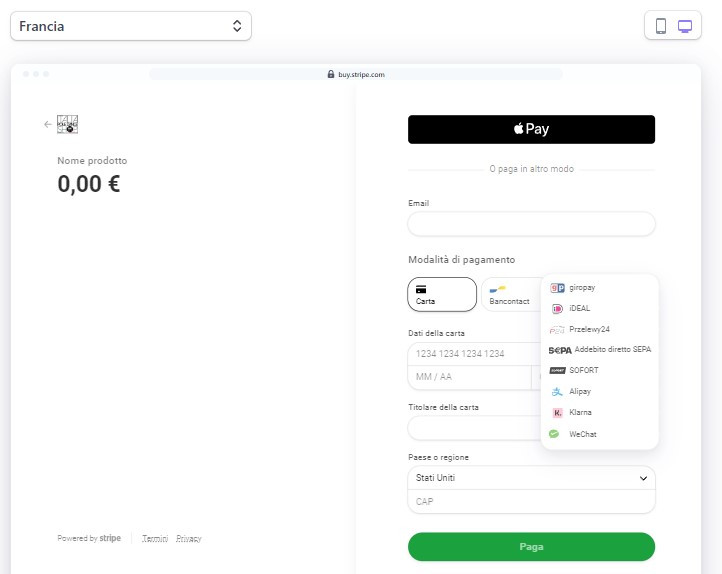Click the merchant logo image

67,124
